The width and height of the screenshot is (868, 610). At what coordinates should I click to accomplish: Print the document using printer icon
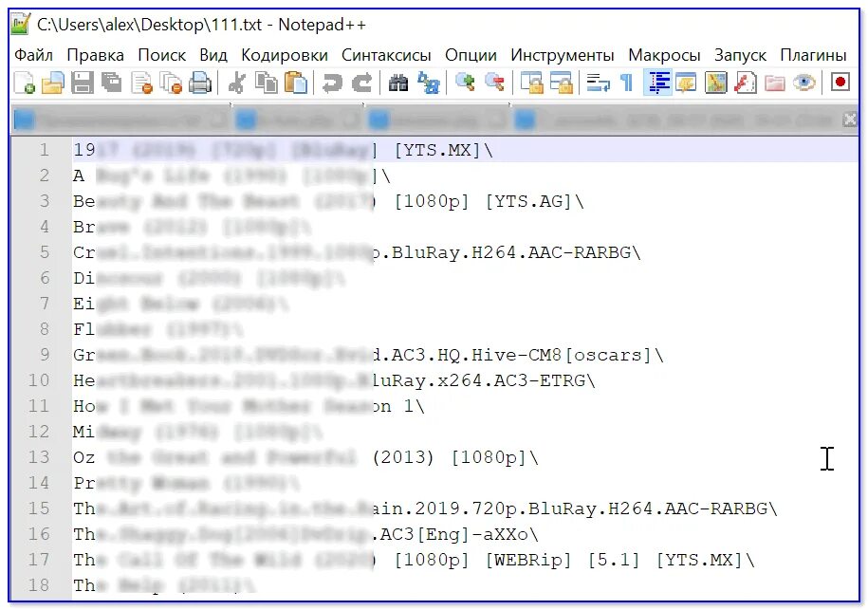[x=200, y=83]
